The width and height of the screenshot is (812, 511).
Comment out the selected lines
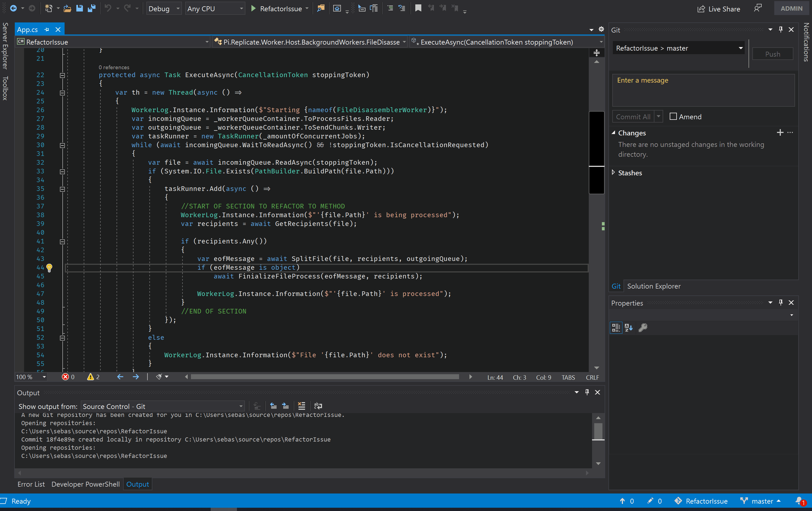(390, 8)
